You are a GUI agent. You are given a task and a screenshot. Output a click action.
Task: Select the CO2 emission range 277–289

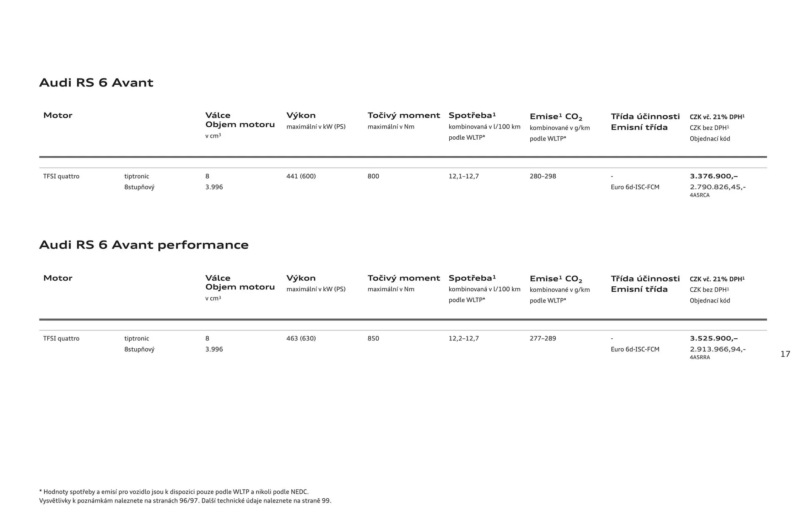[x=542, y=338]
